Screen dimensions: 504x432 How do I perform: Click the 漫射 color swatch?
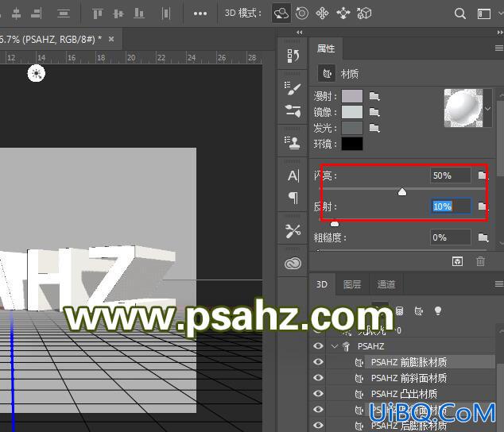(x=352, y=96)
